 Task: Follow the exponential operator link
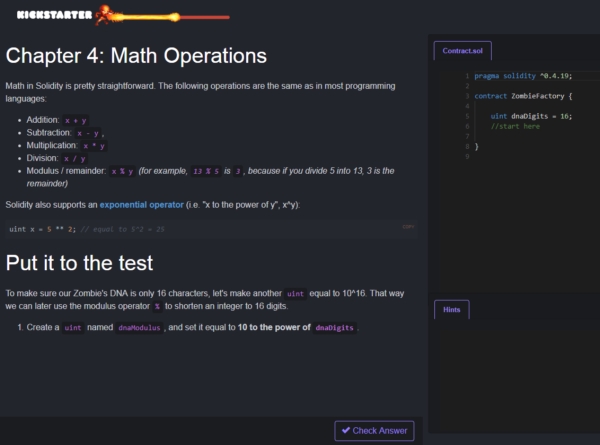click(141, 205)
